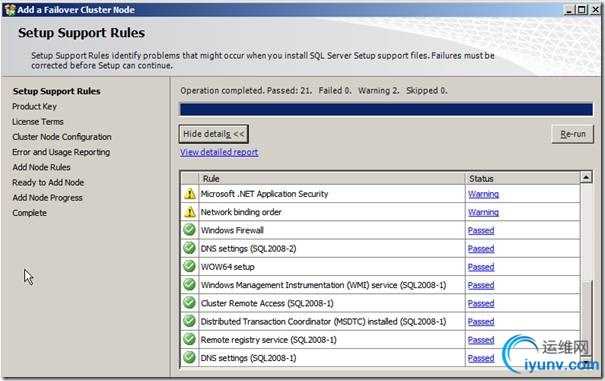Select Add Node Progress step
The image size is (605, 381).
(x=47, y=198)
